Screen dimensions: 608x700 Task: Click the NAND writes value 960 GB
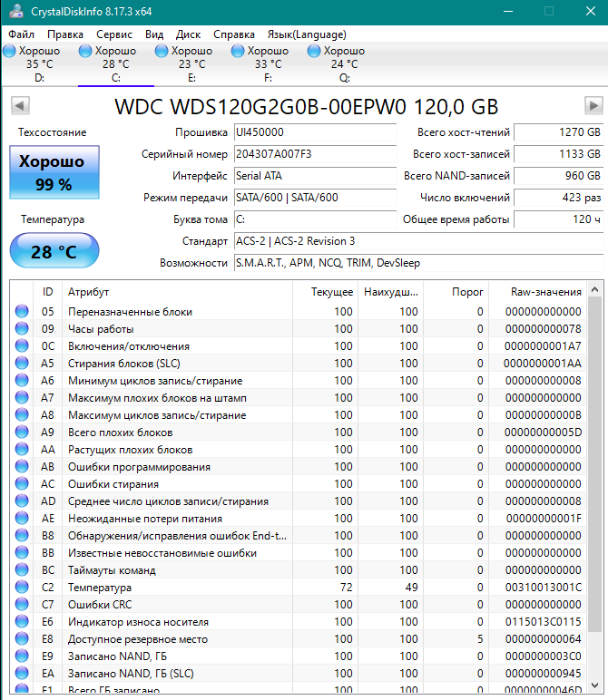click(x=558, y=176)
